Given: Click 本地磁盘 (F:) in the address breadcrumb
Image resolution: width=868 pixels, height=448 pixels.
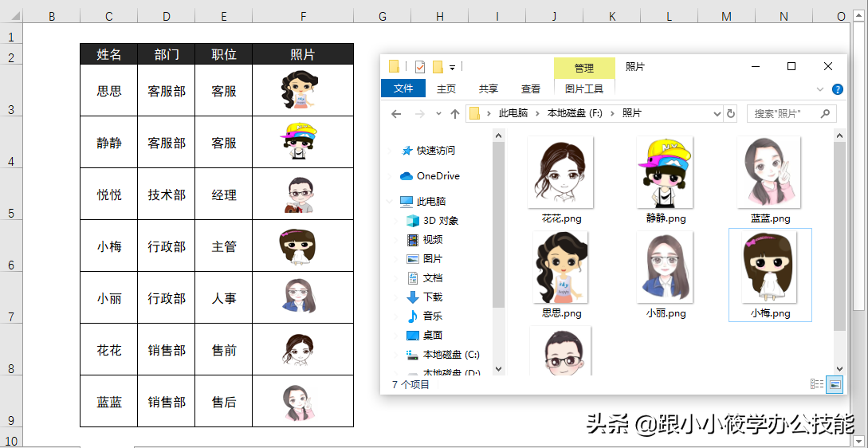Looking at the screenshot, I should click(575, 113).
